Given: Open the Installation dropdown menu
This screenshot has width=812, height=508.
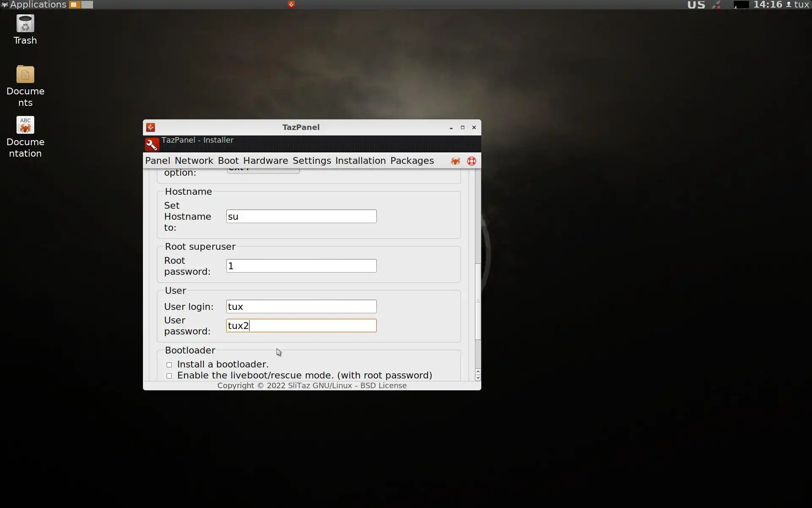Looking at the screenshot, I should 360,161.
